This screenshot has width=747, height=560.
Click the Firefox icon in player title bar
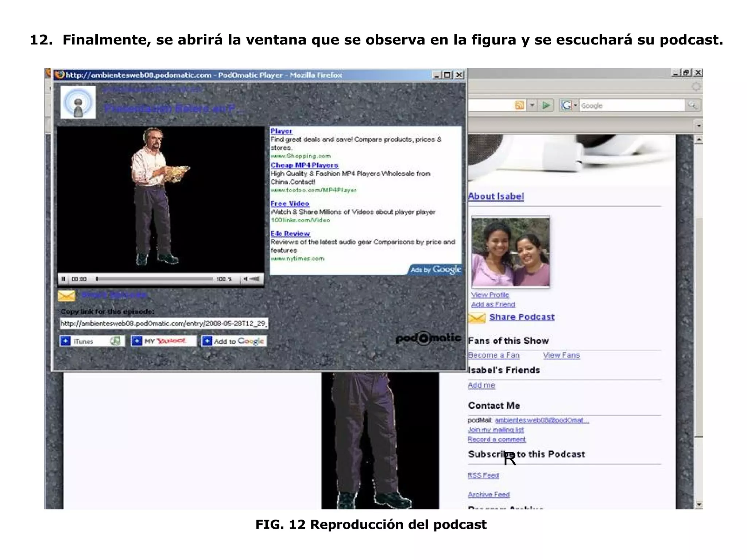pyautogui.click(x=59, y=75)
